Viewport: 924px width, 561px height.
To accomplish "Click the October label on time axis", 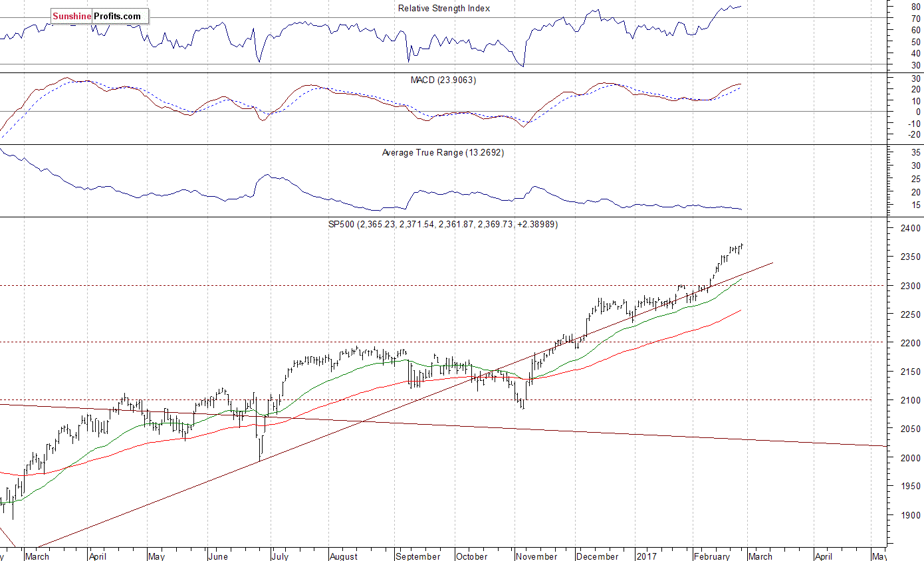I will (472, 556).
